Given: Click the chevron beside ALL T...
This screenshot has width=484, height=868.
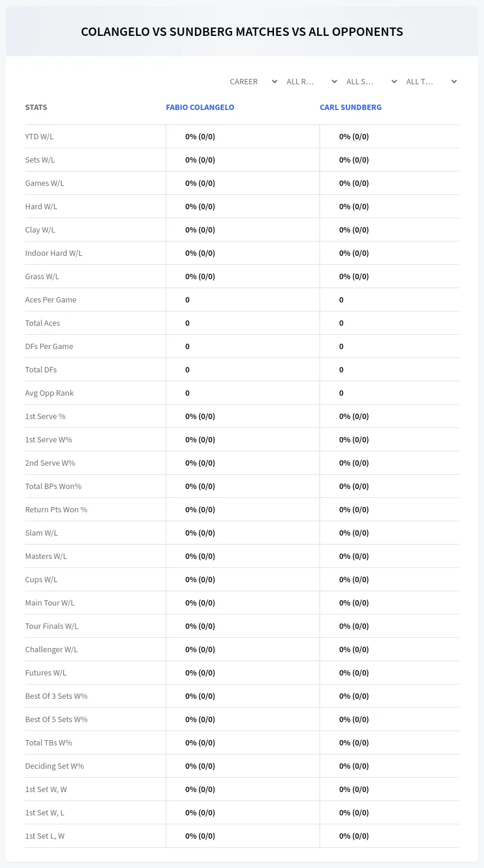Looking at the screenshot, I should [x=454, y=81].
